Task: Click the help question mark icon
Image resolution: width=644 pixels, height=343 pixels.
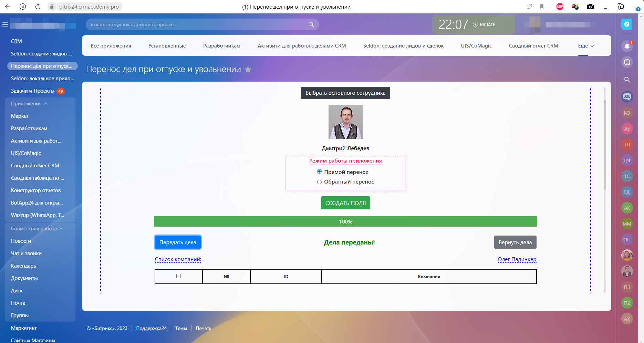Action: 627,24
